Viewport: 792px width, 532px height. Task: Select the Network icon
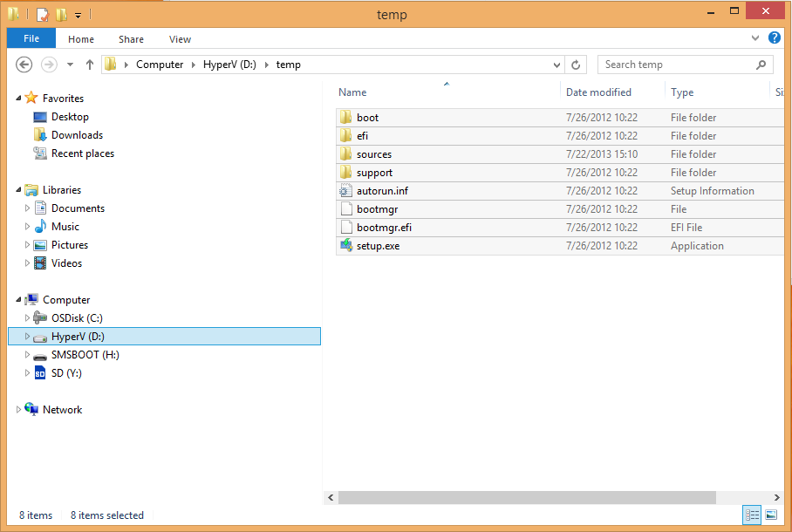point(31,409)
